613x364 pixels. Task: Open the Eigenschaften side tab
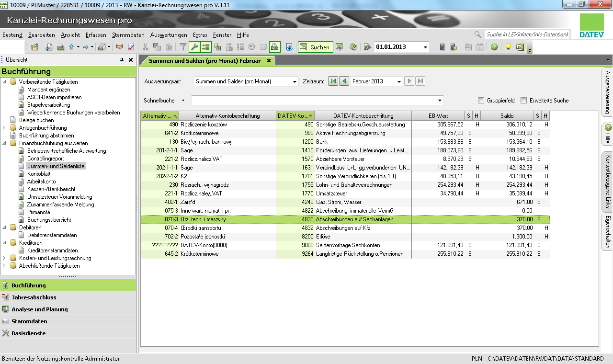pos(607,232)
